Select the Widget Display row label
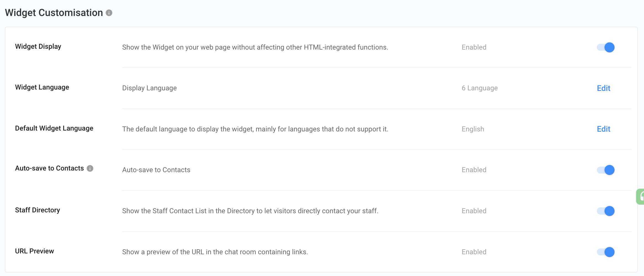The image size is (644, 276). (x=38, y=47)
